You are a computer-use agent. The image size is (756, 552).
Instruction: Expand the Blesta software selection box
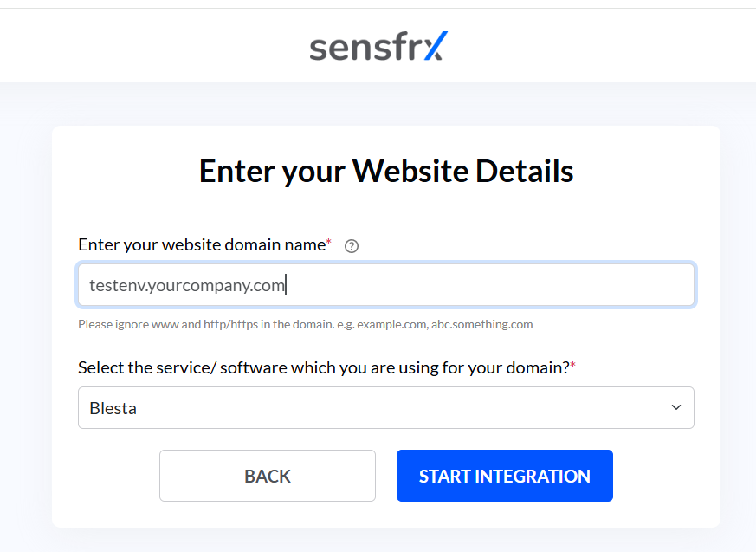click(385, 408)
